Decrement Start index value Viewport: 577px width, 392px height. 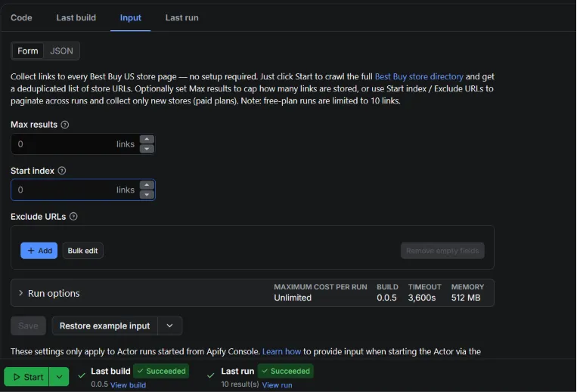[147, 195]
